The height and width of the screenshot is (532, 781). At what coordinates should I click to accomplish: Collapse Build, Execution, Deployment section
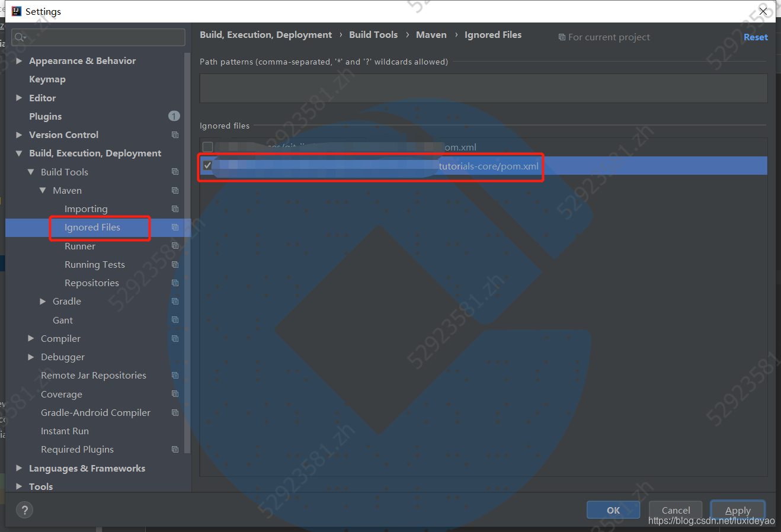point(19,153)
